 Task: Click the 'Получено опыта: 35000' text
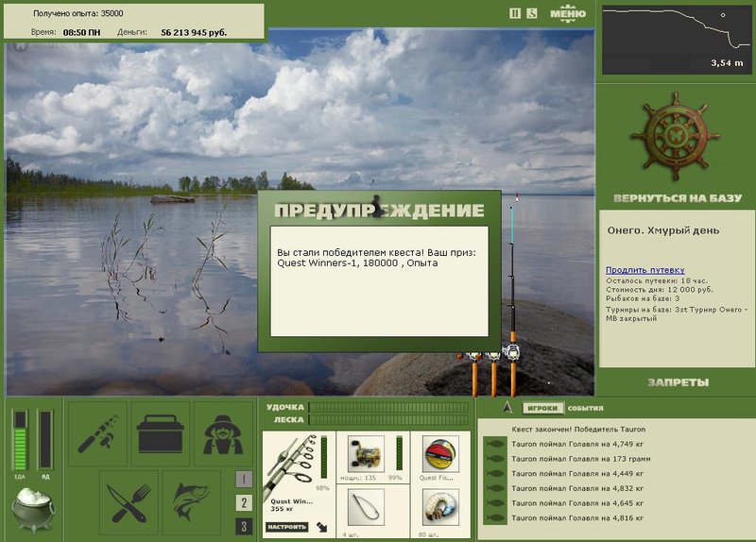pyautogui.click(x=78, y=13)
